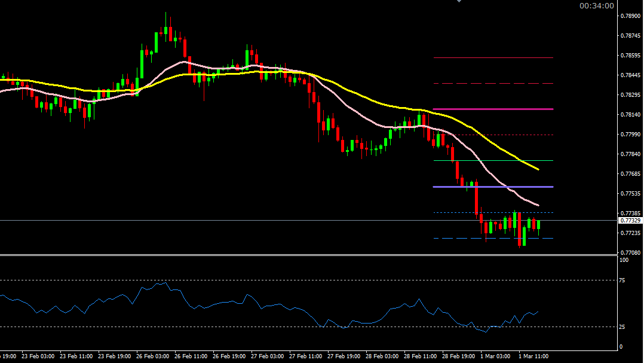Click the 1 Mar 03:00 time label
This screenshot has height=363, width=644.
[495, 356]
